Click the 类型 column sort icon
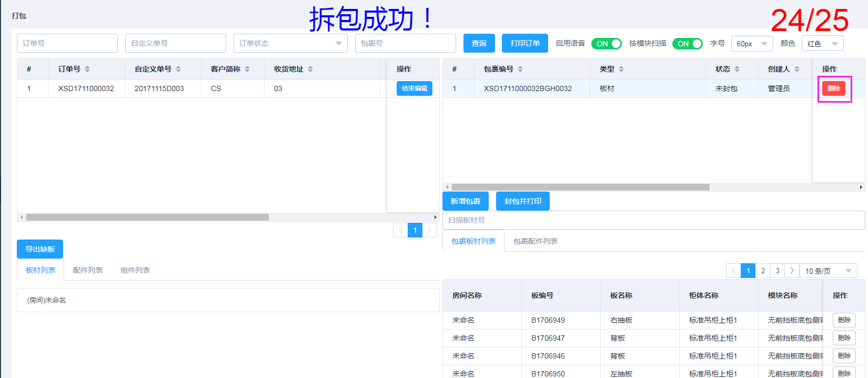868x378 pixels. click(621, 69)
